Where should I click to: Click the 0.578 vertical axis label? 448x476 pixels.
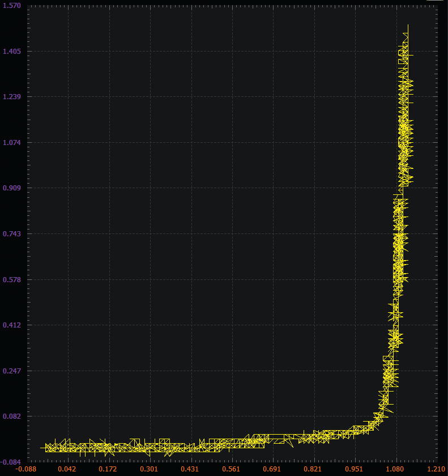point(12,279)
